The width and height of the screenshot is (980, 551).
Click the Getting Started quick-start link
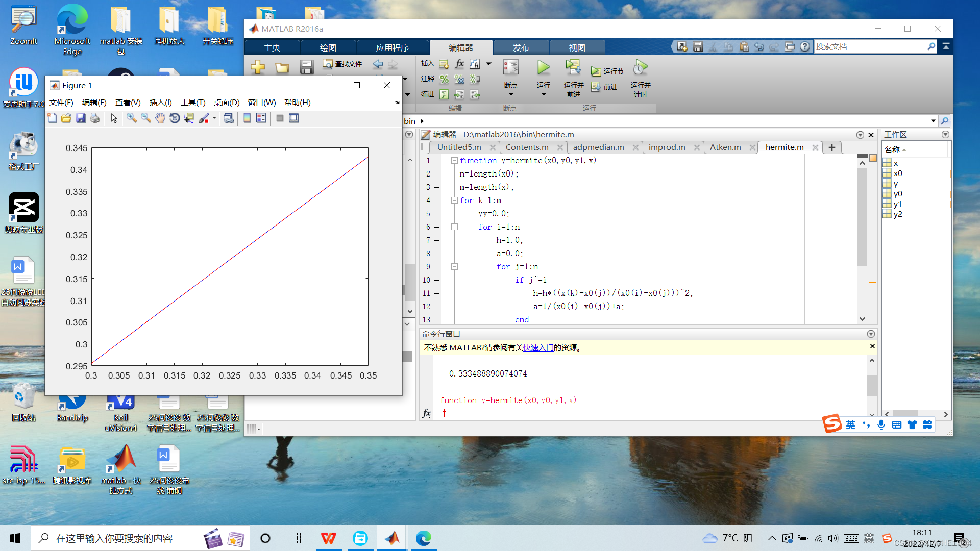pyautogui.click(x=538, y=348)
